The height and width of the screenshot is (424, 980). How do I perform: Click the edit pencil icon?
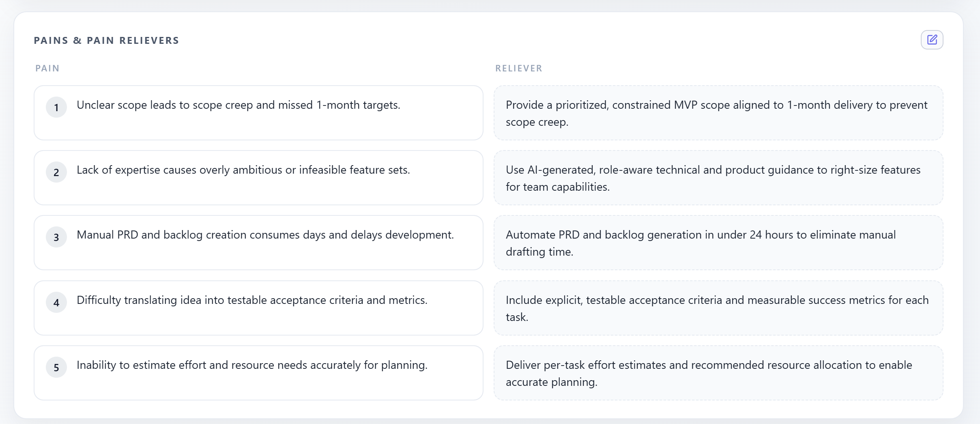[932, 40]
